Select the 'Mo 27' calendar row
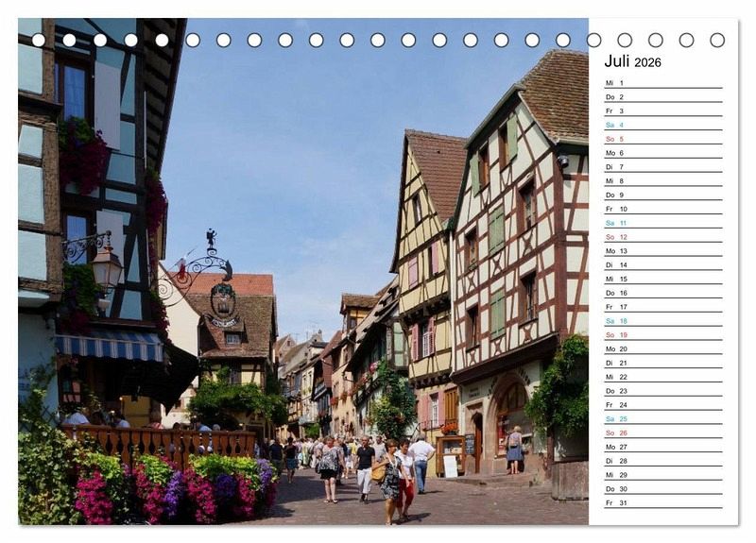 coord(663,446)
